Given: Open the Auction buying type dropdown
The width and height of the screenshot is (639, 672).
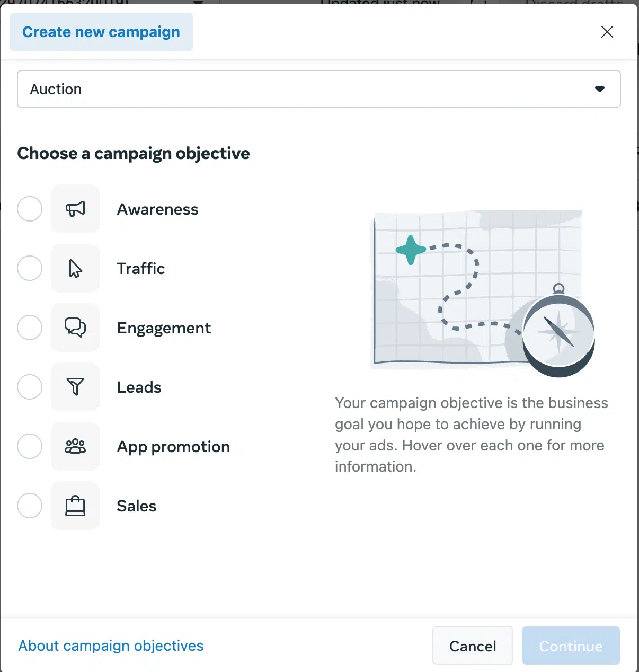Looking at the screenshot, I should tap(319, 89).
